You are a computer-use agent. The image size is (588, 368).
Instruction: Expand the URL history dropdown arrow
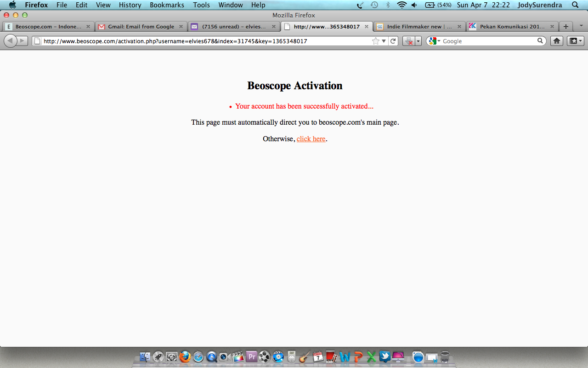(x=384, y=41)
